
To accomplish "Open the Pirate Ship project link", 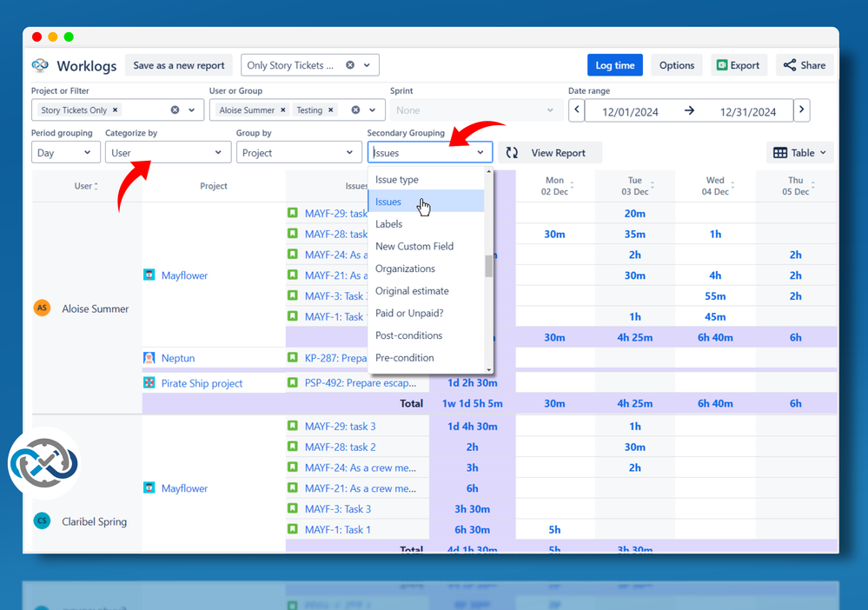I will pyautogui.click(x=202, y=383).
